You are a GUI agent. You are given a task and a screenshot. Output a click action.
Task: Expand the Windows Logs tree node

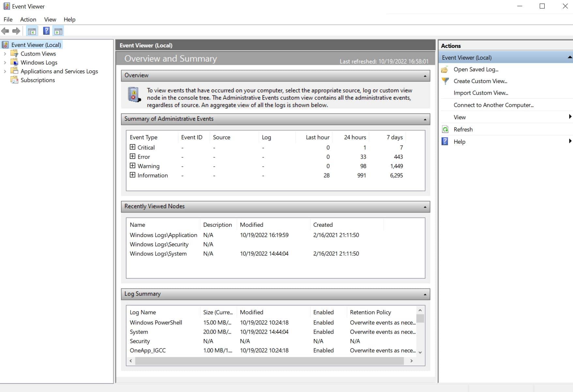click(5, 63)
